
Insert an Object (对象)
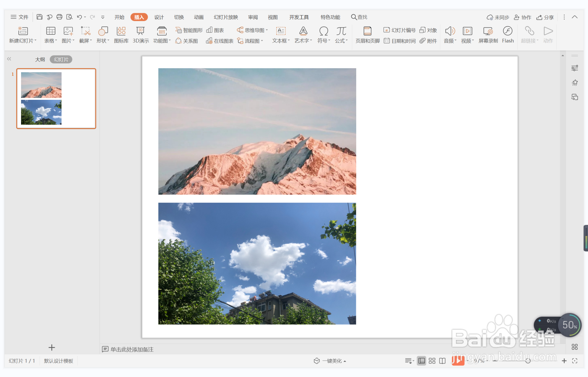[x=428, y=30]
